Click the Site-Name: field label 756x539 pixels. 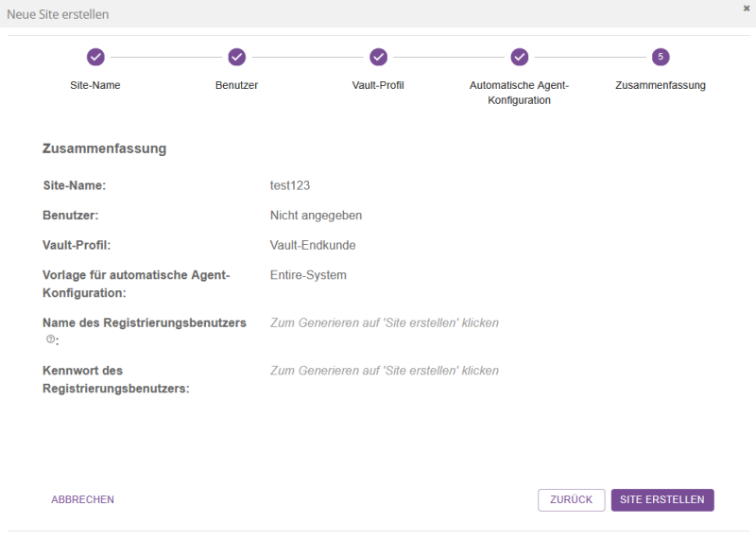pyautogui.click(x=75, y=185)
